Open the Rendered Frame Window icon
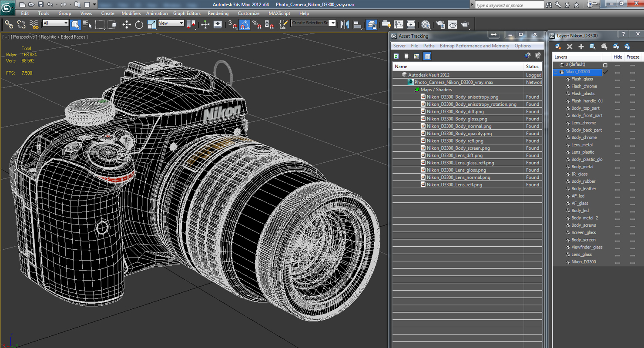 coord(453,24)
